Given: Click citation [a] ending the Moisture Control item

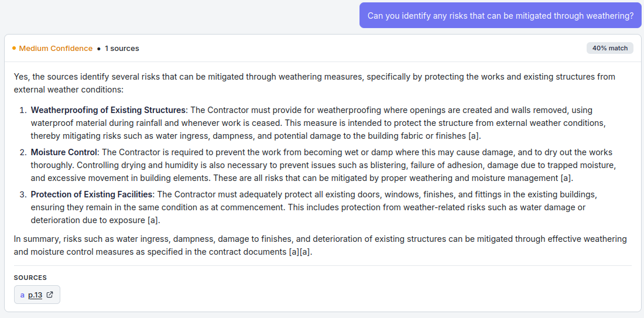Looking at the screenshot, I should [x=566, y=178].
